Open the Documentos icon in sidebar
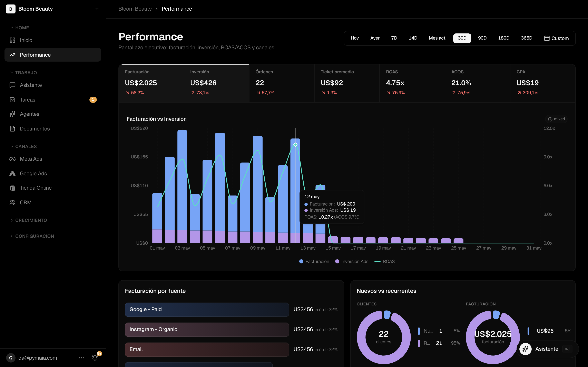The width and height of the screenshot is (588, 367). pyautogui.click(x=12, y=129)
